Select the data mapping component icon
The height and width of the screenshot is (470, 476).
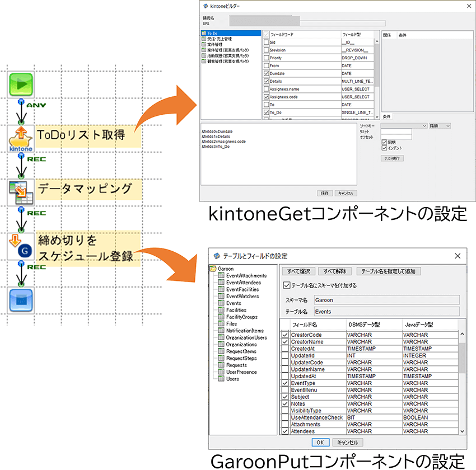(21, 192)
